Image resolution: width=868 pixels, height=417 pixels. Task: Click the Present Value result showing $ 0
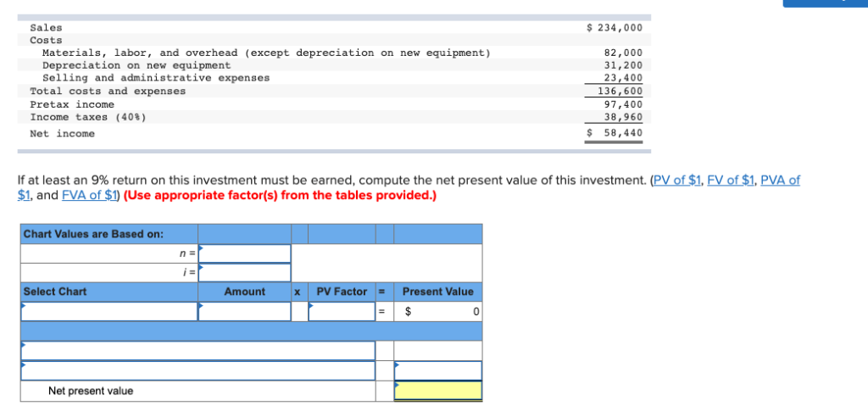pos(438,311)
